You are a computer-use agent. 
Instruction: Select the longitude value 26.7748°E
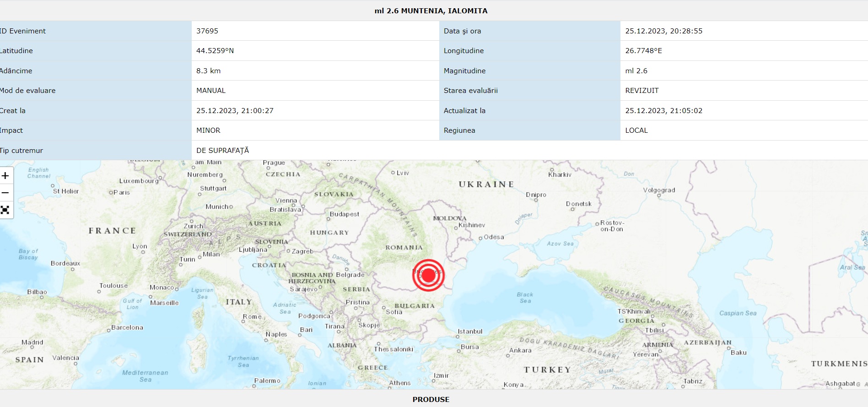coord(643,51)
